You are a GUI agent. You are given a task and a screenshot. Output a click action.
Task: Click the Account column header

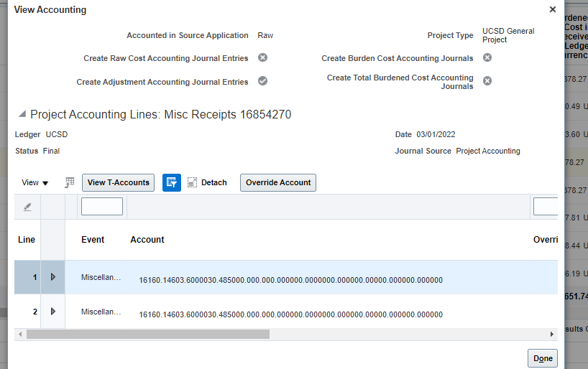[x=147, y=240]
